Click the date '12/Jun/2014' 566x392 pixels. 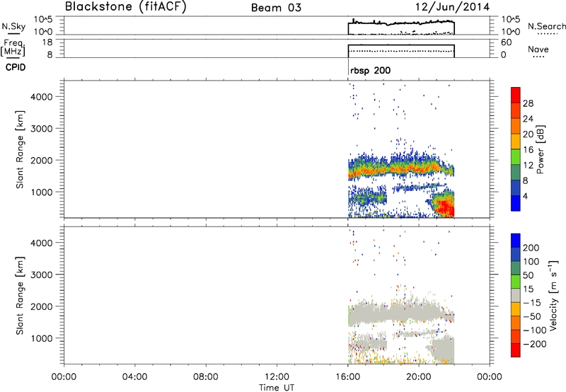pos(452,7)
